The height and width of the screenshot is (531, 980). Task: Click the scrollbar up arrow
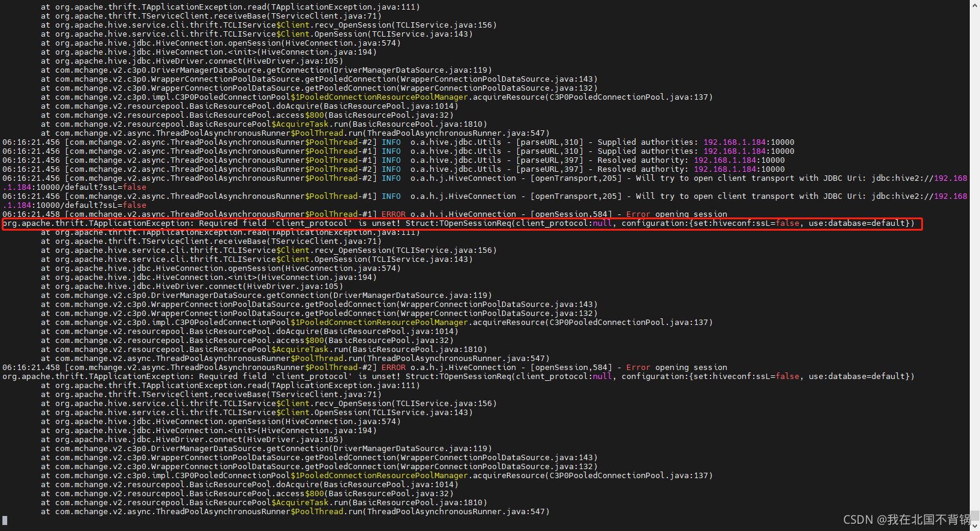pyautogui.click(x=975, y=5)
